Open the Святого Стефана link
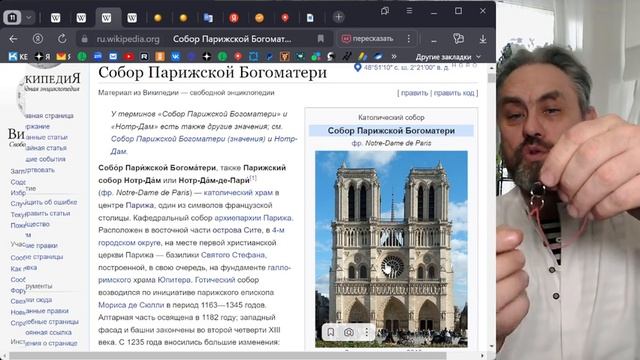 [233, 255]
